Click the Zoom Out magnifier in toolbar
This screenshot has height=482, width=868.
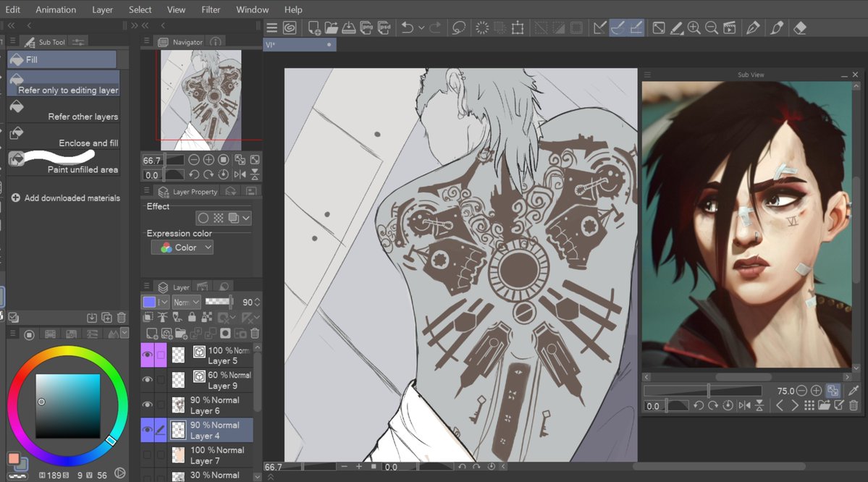pos(712,28)
